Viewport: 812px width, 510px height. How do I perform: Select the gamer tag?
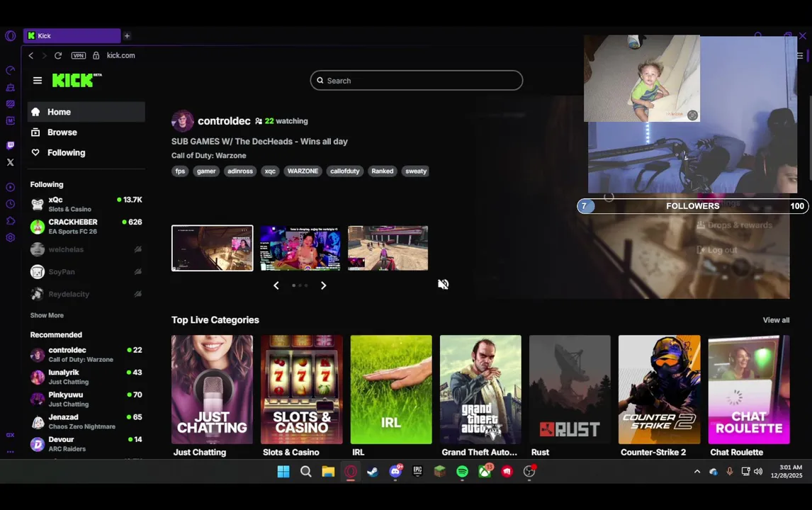pos(206,171)
